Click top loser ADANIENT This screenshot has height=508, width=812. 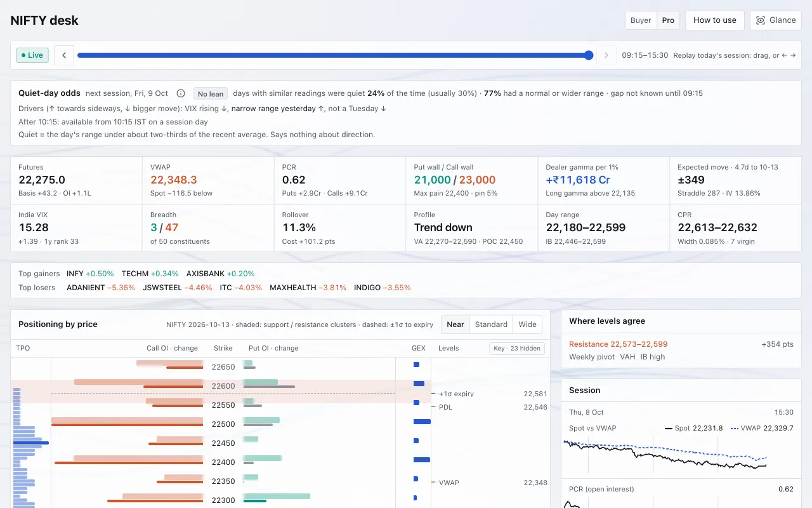click(86, 288)
